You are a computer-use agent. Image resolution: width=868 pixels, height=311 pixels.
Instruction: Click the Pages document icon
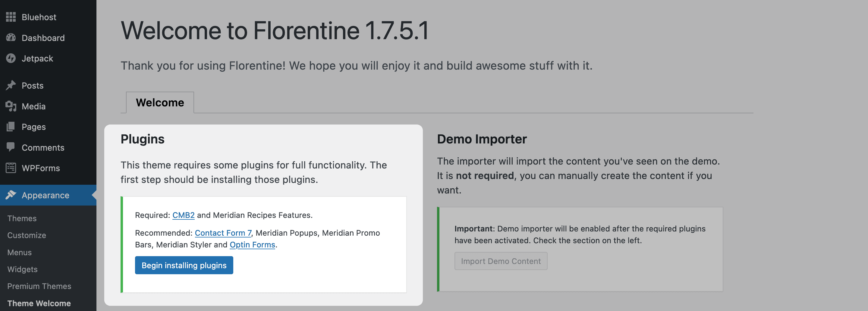(11, 127)
